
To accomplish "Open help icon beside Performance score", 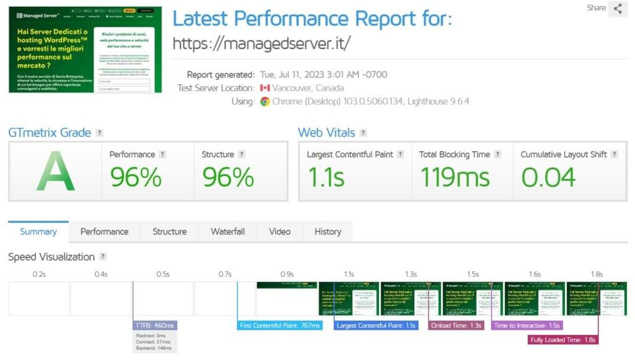I will 162,154.
